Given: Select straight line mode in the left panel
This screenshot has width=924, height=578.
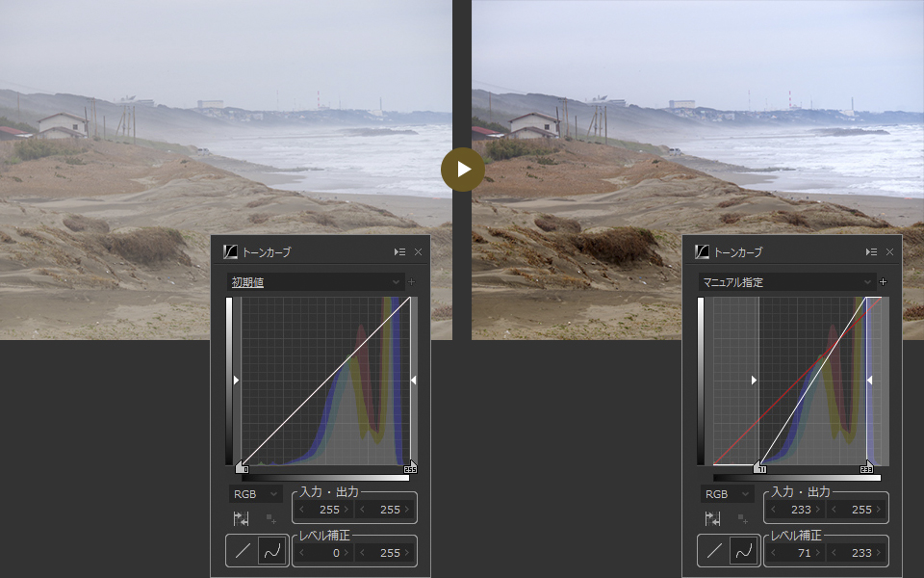Looking at the screenshot, I should [243, 552].
